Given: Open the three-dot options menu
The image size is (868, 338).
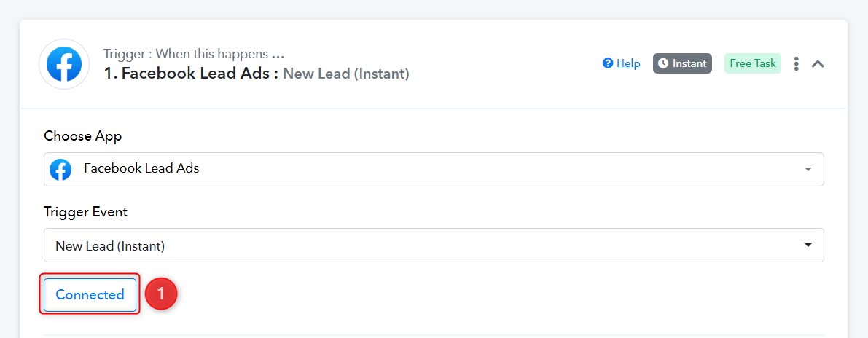Looking at the screenshot, I should pyautogui.click(x=796, y=63).
